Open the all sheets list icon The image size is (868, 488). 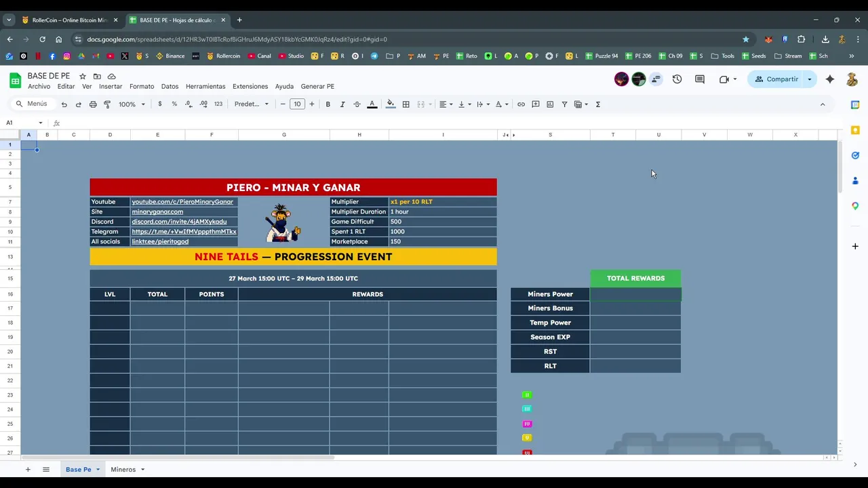46,470
